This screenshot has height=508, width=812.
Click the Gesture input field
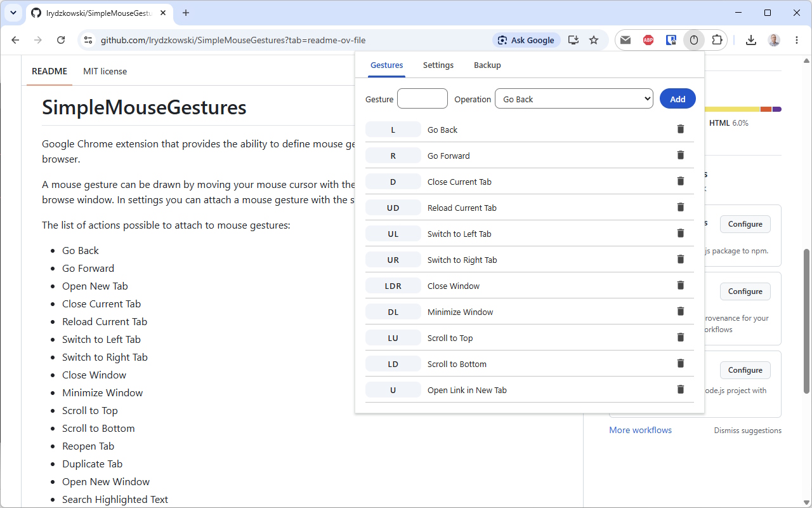422,98
